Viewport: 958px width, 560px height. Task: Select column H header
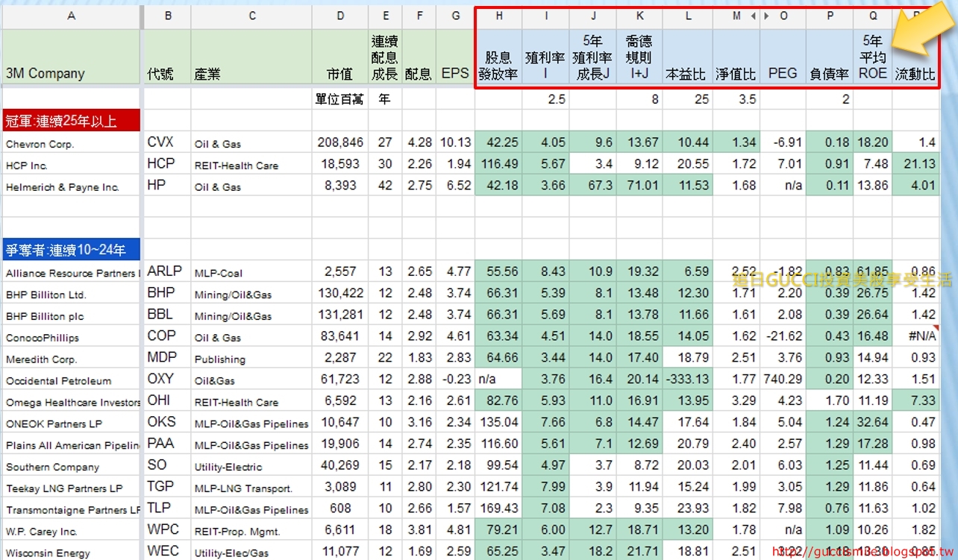498,16
